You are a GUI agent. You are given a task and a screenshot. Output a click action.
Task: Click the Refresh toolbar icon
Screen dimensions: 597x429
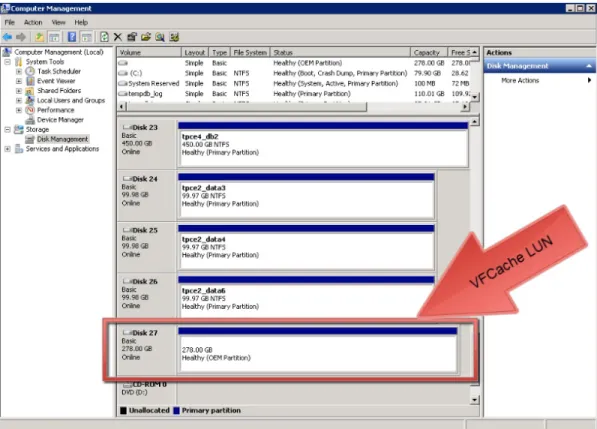click(104, 37)
